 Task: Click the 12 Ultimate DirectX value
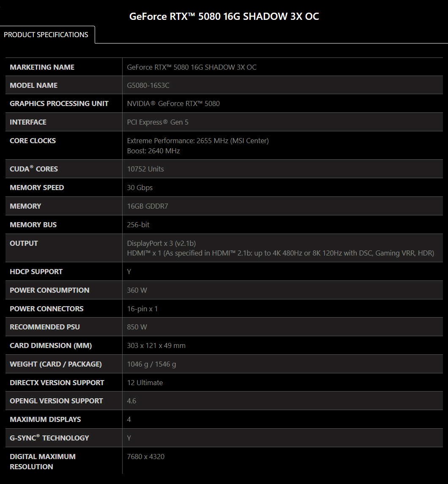point(145,383)
